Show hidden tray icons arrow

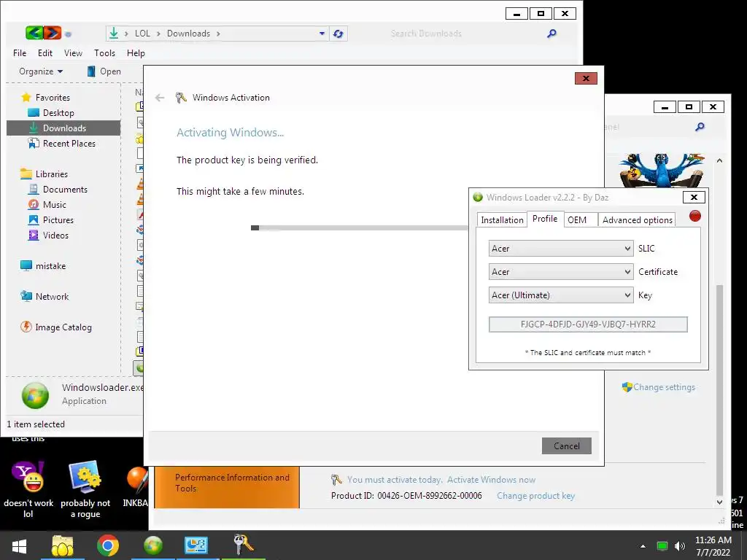(x=643, y=546)
